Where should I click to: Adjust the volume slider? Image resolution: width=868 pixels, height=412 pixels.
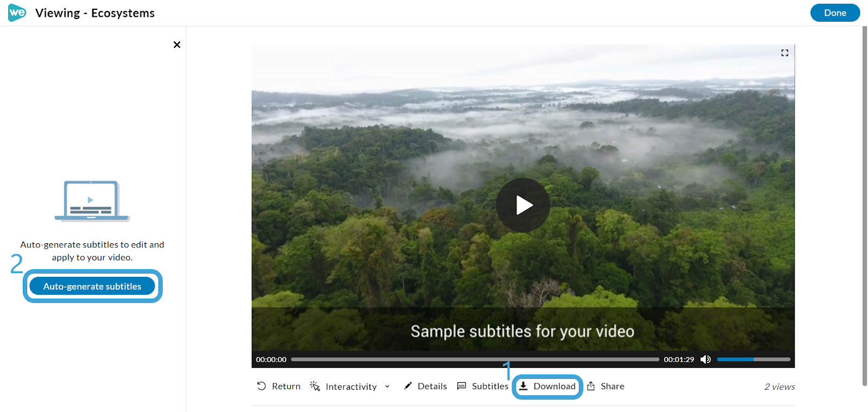(754, 359)
